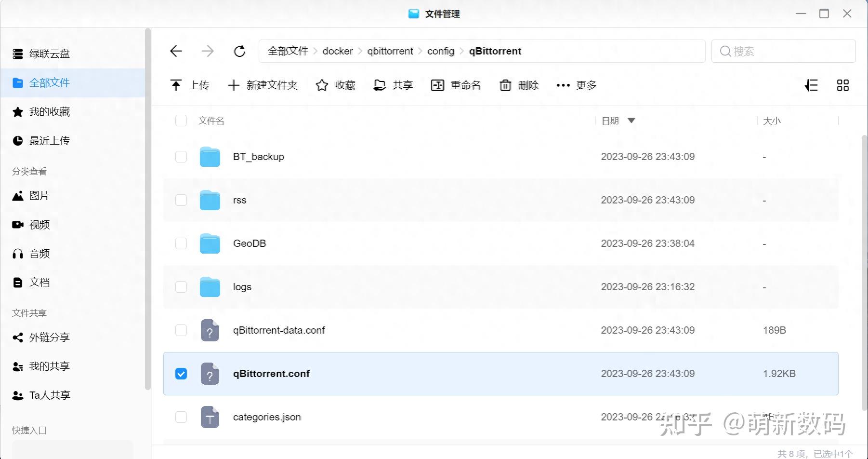Viewport: 868px width, 459px height.
Task: Switch to grid view with the tiles icon
Action: point(843,85)
